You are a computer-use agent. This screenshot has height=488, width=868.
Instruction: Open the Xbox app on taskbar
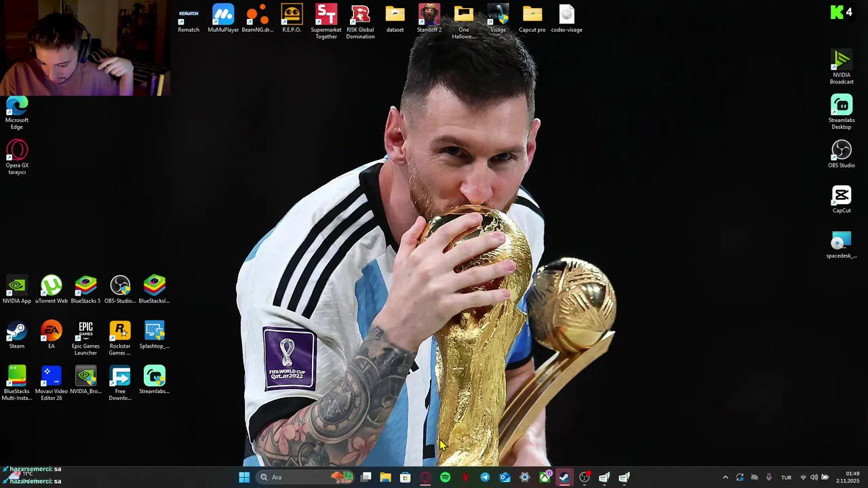tap(545, 477)
